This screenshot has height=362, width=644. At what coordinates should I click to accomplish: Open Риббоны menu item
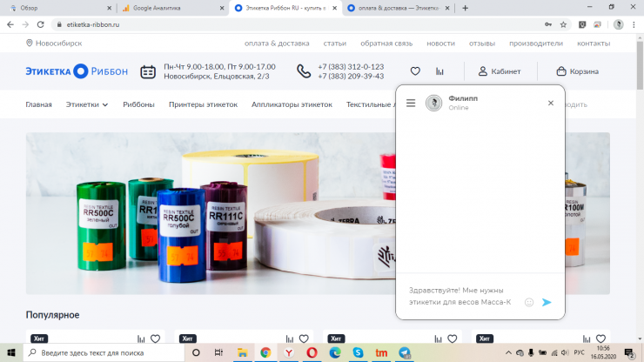pyautogui.click(x=139, y=104)
